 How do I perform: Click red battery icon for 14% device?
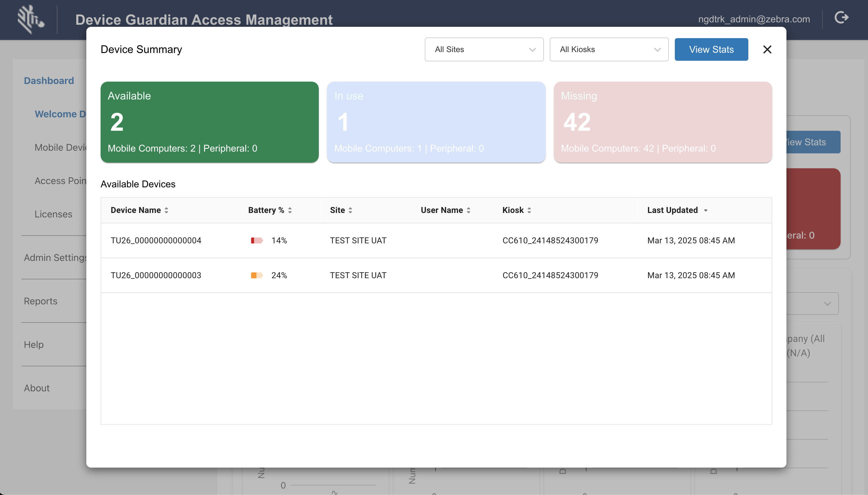[x=257, y=241]
